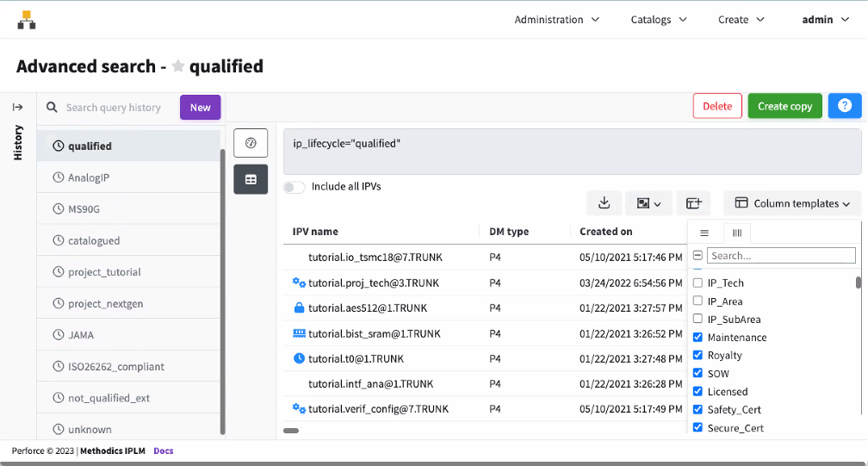868x466 pixels.
Task: Select the table results view icon
Action: pos(251,179)
